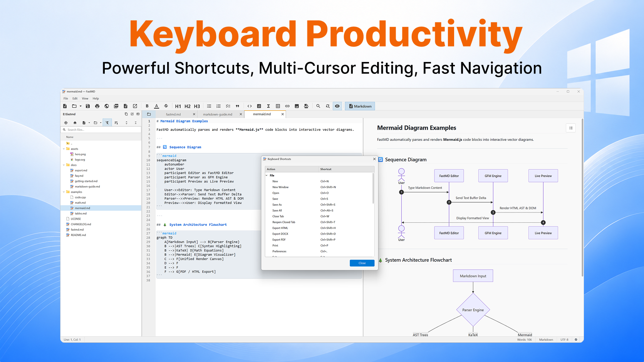Insert an image with picture icon
Viewport: 644px width, 362px height.
coord(297,106)
